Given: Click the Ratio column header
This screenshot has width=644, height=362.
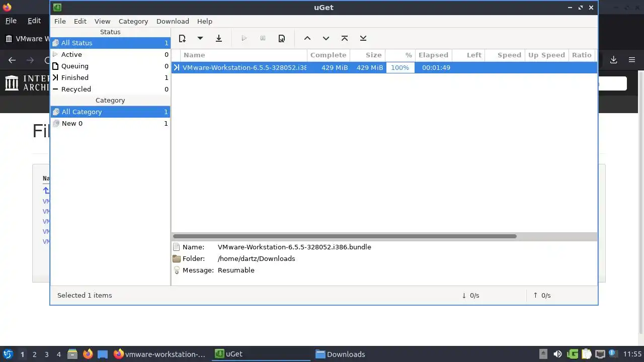Looking at the screenshot, I should 582,55.
